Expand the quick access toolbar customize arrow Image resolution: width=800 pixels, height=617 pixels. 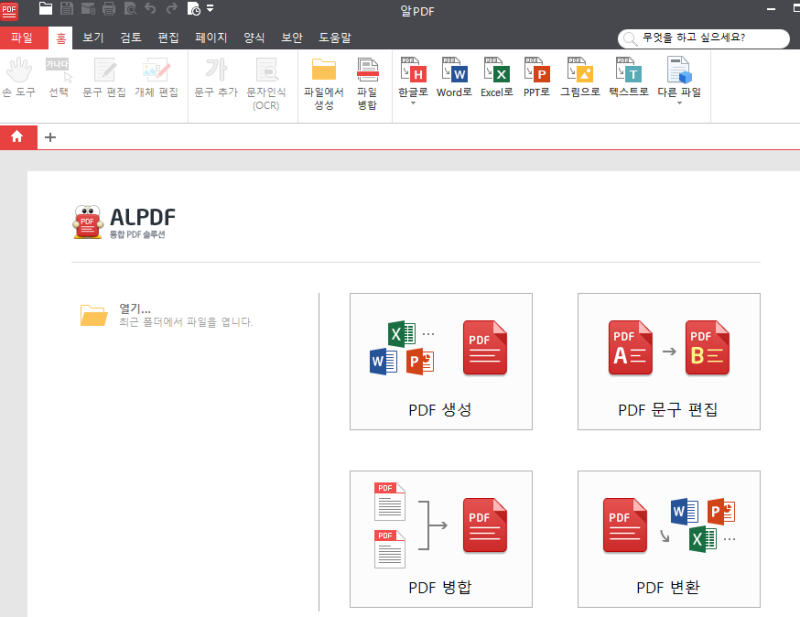pyautogui.click(x=210, y=9)
